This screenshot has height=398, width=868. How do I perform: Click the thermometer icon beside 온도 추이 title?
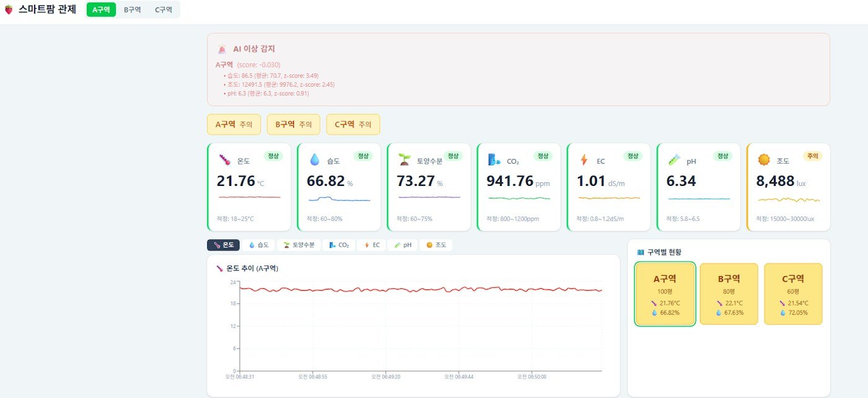pos(219,268)
